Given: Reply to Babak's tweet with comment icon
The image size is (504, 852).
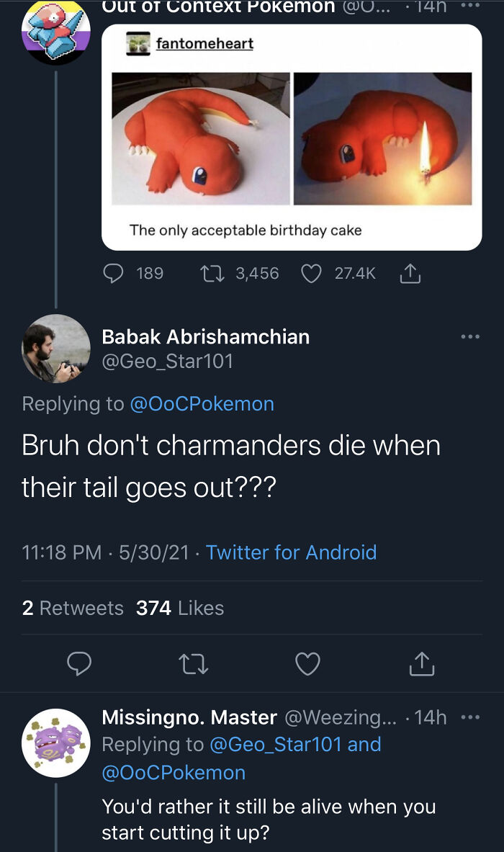Looking at the screenshot, I should [78, 664].
